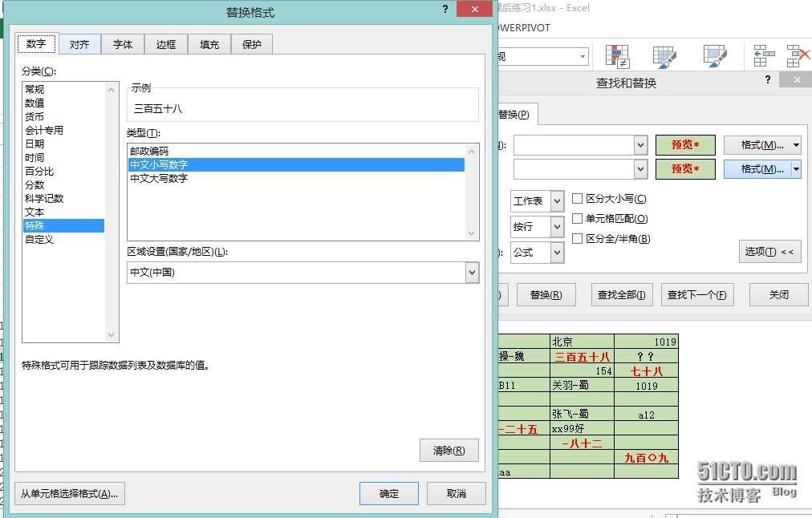
Task: Select 货币 in category list
Action: pos(63,116)
